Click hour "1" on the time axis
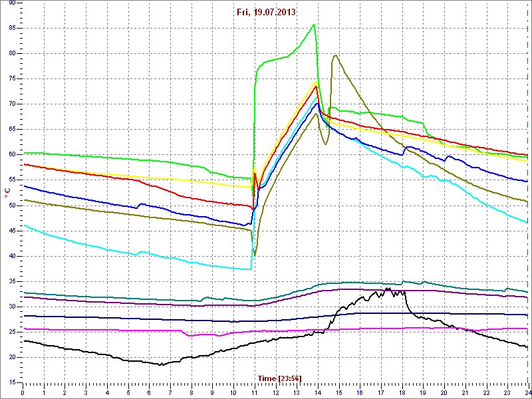The image size is (532, 399). (x=44, y=391)
